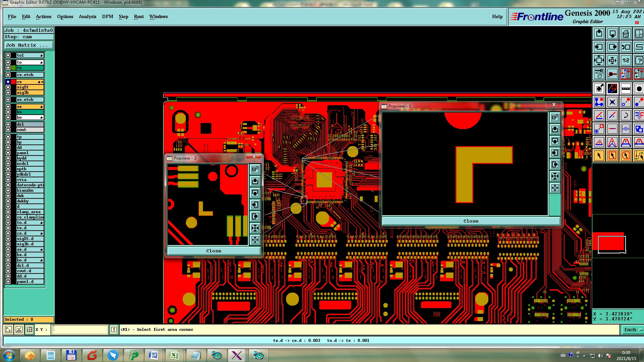644x362 pixels.
Task: Enable the ss.etch layer checkbox
Action: tap(8, 100)
